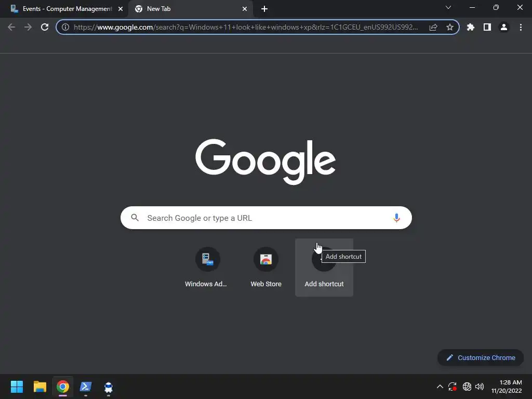This screenshot has width=532, height=399.
Task: Open a new tab with plus button
Action: tap(264, 9)
